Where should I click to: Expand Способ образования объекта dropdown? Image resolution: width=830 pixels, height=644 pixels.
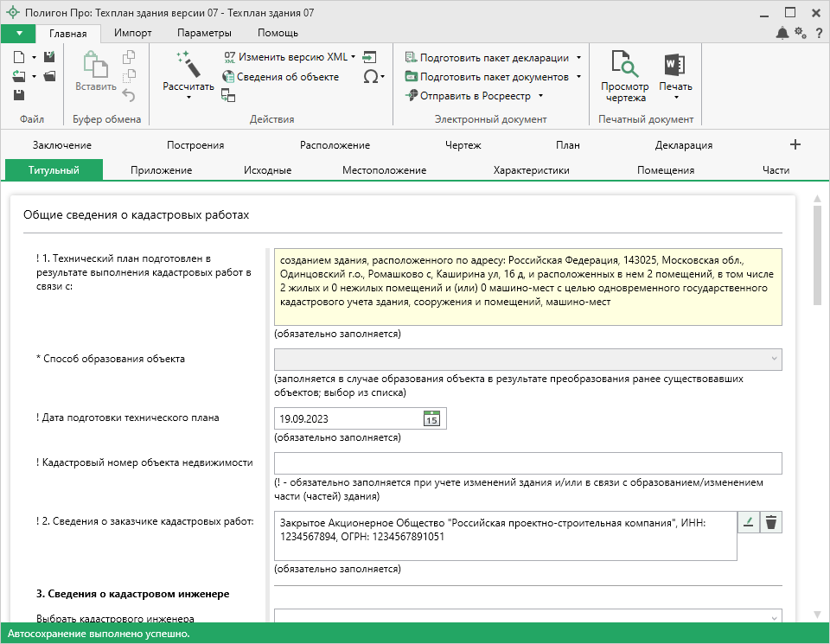click(x=772, y=359)
